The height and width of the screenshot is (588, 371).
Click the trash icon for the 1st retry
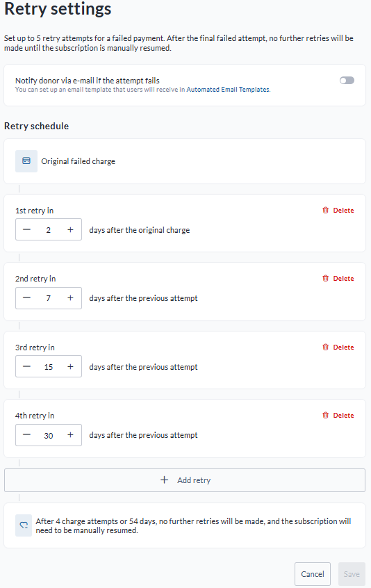325,211
